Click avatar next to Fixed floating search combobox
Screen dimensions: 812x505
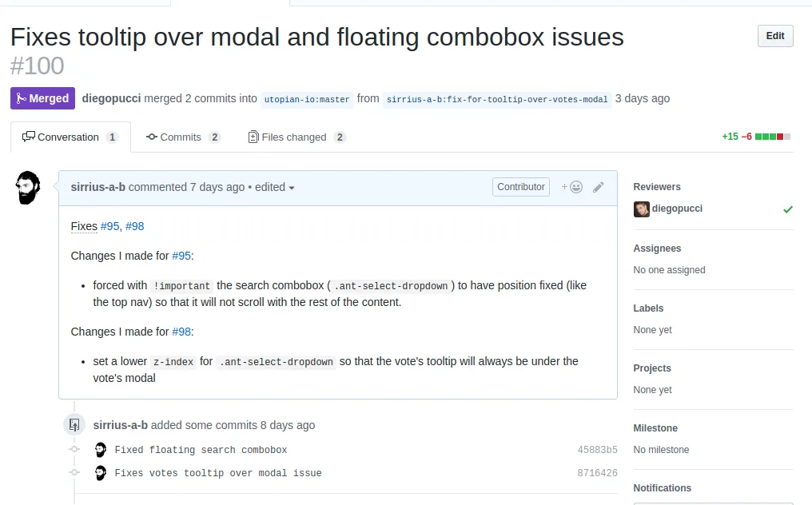click(x=101, y=450)
